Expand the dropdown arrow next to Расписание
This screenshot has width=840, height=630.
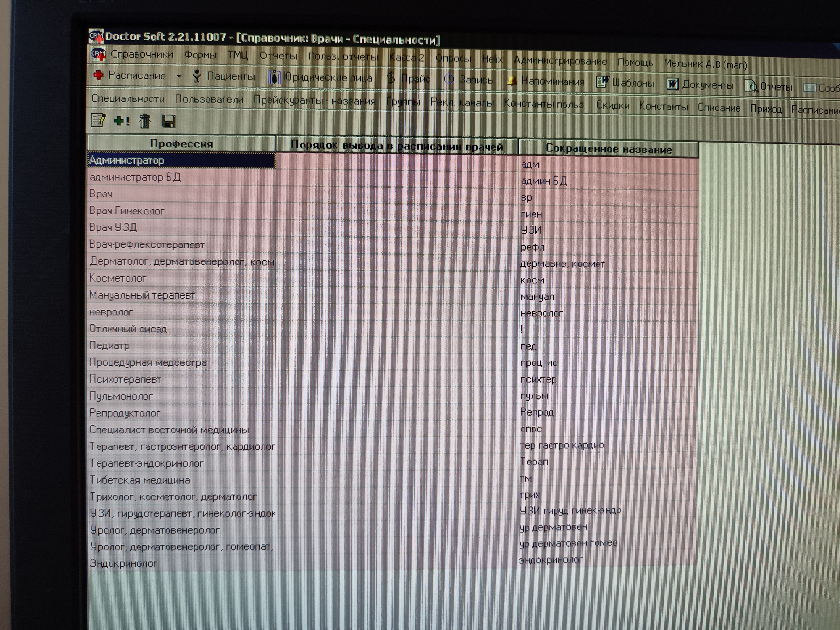tap(179, 76)
